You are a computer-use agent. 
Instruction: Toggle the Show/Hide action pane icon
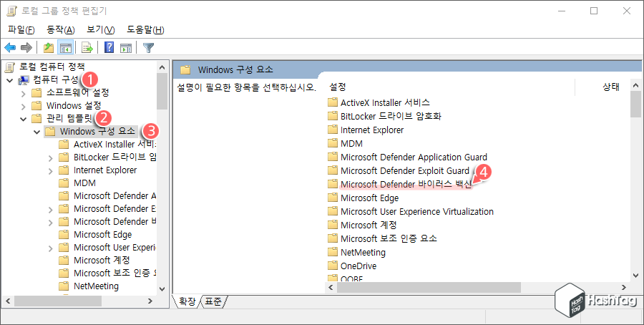click(126, 48)
